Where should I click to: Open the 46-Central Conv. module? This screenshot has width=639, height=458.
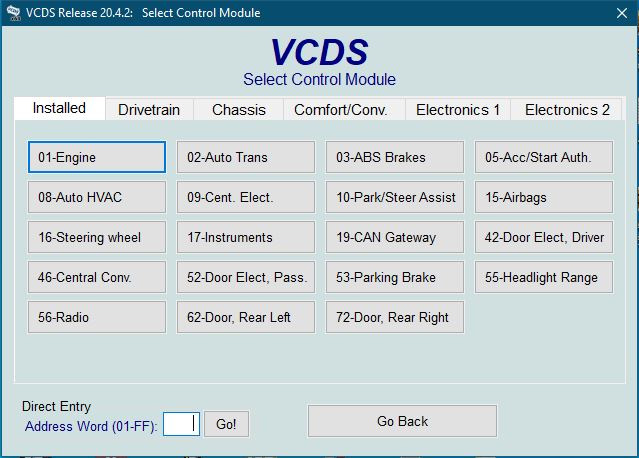[x=97, y=277]
